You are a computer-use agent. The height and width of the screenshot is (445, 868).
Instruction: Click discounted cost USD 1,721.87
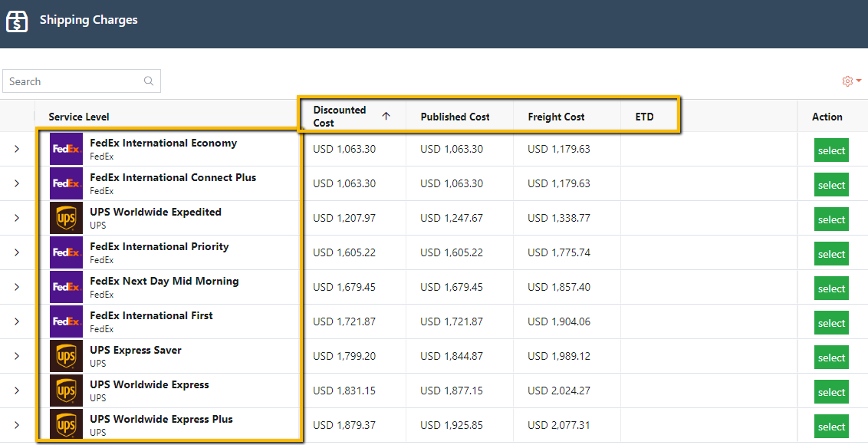(344, 321)
